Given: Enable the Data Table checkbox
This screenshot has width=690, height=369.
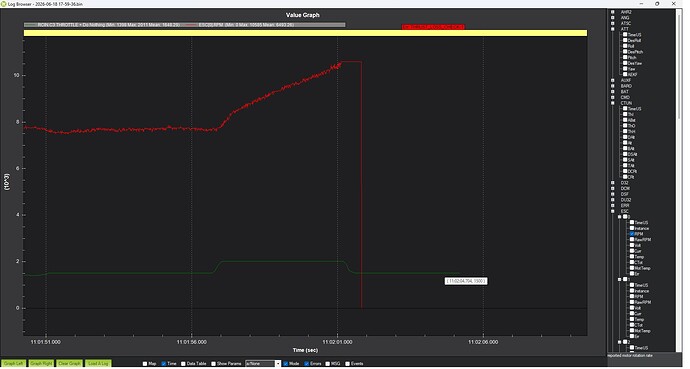Looking at the screenshot, I should pos(183,364).
